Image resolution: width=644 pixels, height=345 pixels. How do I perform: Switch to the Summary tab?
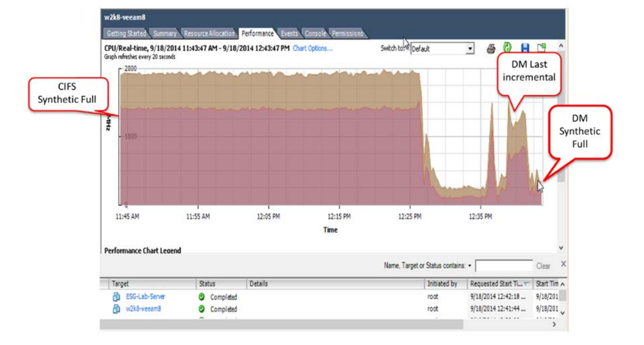(x=165, y=33)
